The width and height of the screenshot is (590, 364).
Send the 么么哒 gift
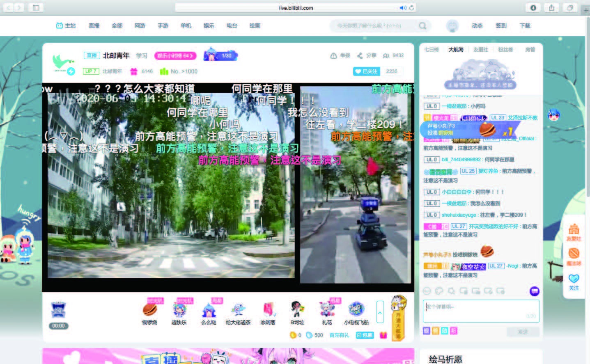click(209, 309)
